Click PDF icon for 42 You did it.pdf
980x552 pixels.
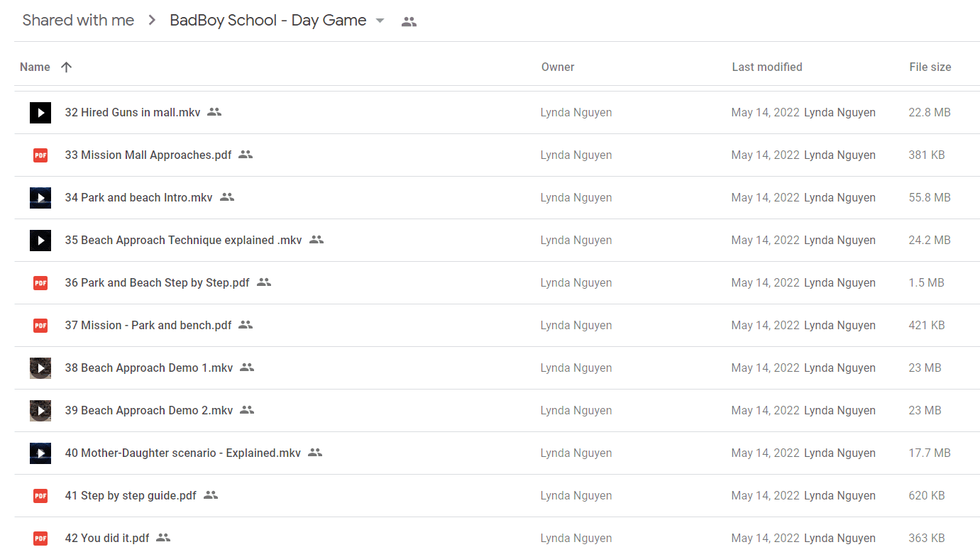click(x=40, y=538)
